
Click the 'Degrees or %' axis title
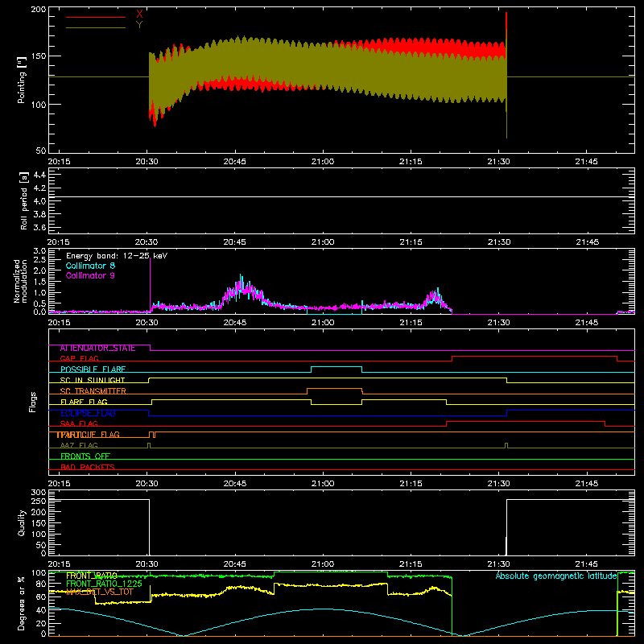[22, 604]
